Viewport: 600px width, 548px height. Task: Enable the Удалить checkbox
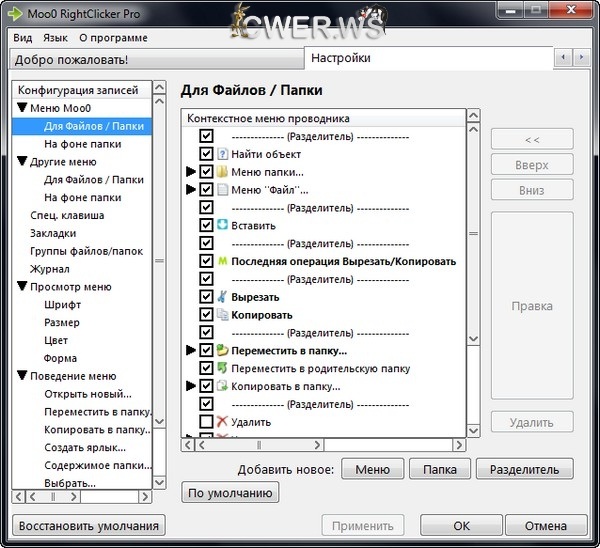click(x=206, y=422)
